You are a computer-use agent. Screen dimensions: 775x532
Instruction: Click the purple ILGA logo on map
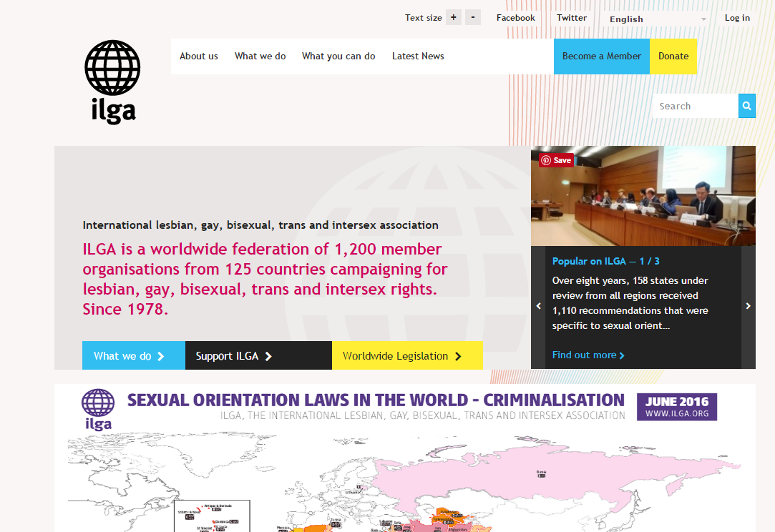coord(98,410)
